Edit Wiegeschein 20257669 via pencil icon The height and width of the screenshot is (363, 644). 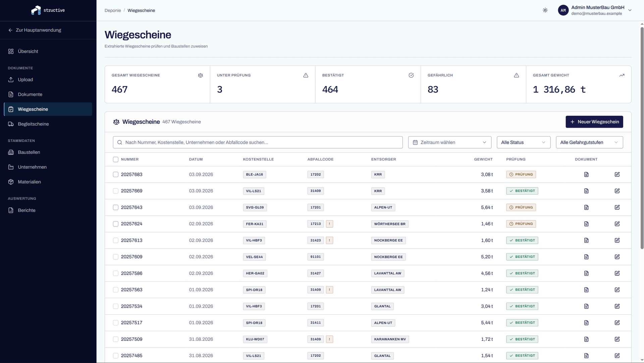[x=617, y=191]
